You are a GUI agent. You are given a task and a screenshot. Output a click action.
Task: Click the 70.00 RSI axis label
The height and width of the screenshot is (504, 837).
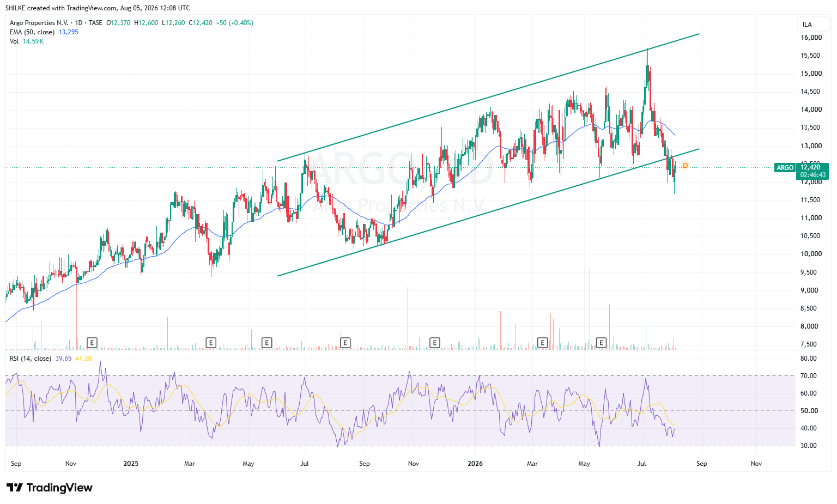809,376
